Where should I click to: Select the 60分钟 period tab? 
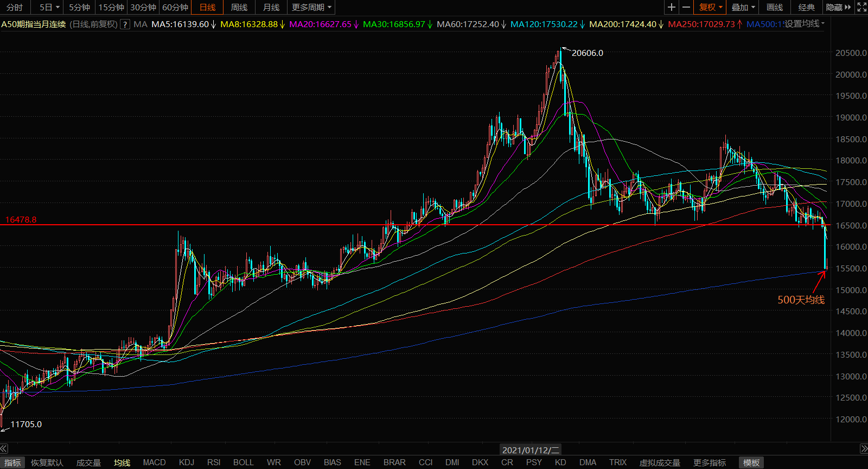[175, 7]
